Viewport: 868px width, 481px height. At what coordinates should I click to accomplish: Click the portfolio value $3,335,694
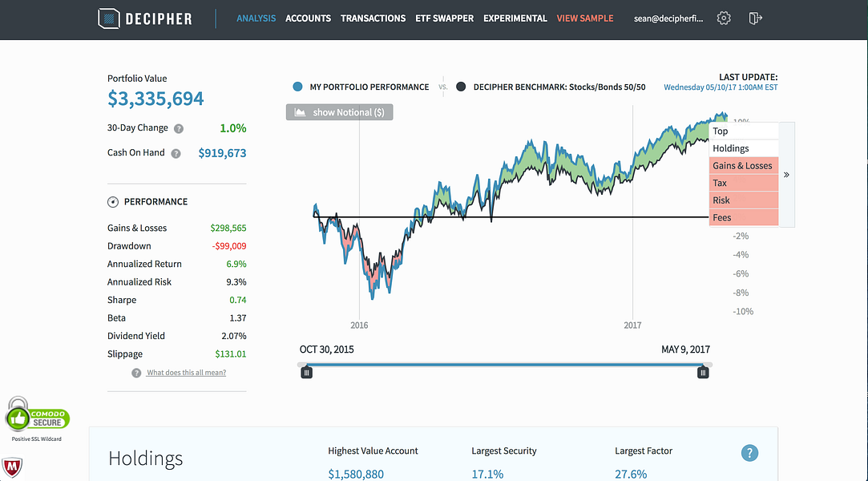tap(155, 99)
